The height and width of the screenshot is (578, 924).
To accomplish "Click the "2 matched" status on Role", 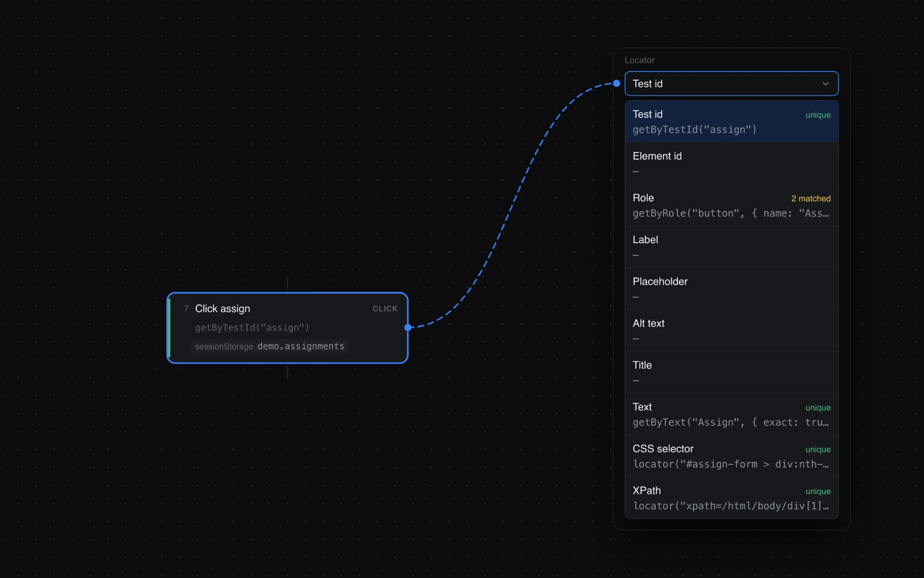I will [810, 198].
